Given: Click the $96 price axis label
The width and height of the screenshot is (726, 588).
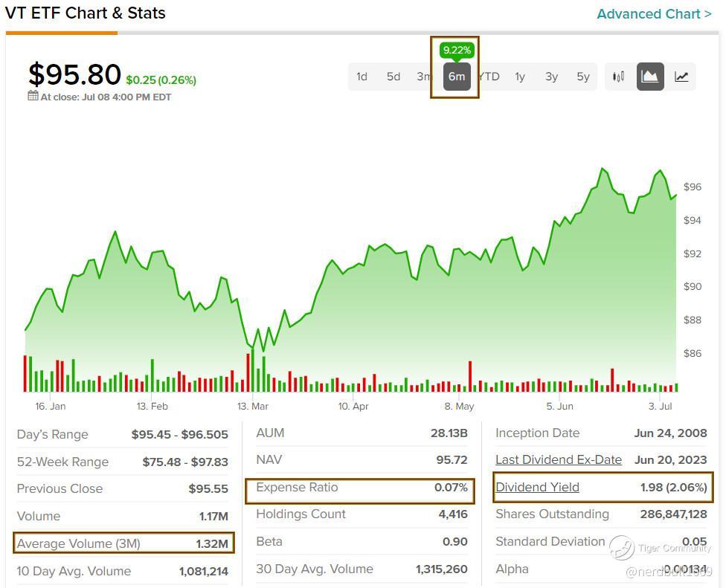Looking at the screenshot, I should point(693,187).
